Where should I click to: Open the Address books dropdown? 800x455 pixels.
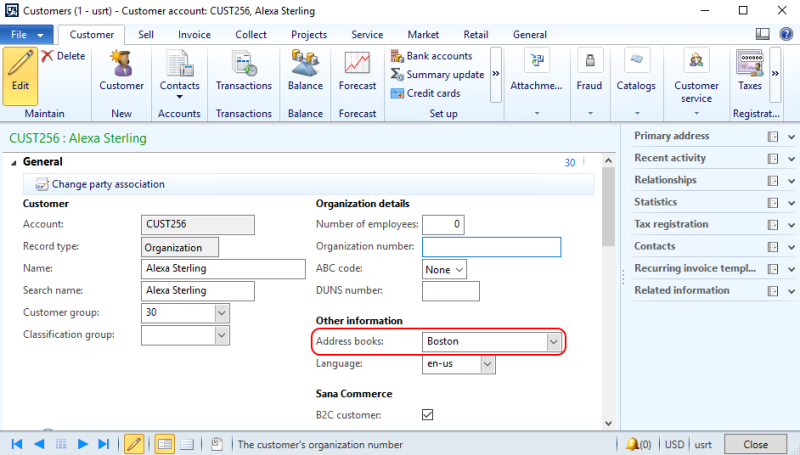click(x=553, y=342)
